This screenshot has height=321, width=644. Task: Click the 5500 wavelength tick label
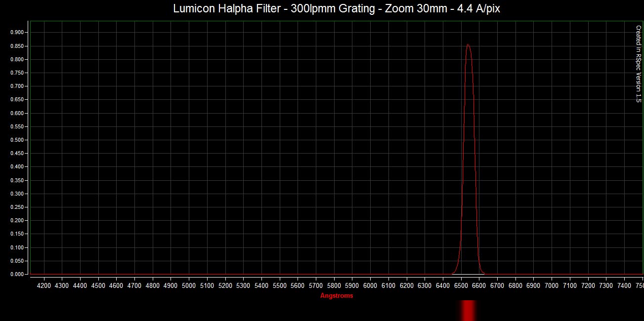coord(280,285)
